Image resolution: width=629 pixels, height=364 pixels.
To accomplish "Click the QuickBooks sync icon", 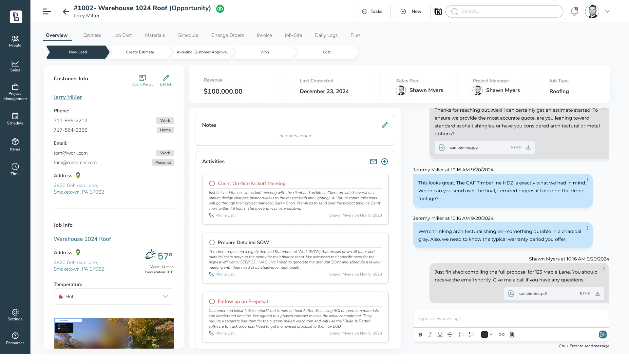I will pyautogui.click(x=220, y=9).
